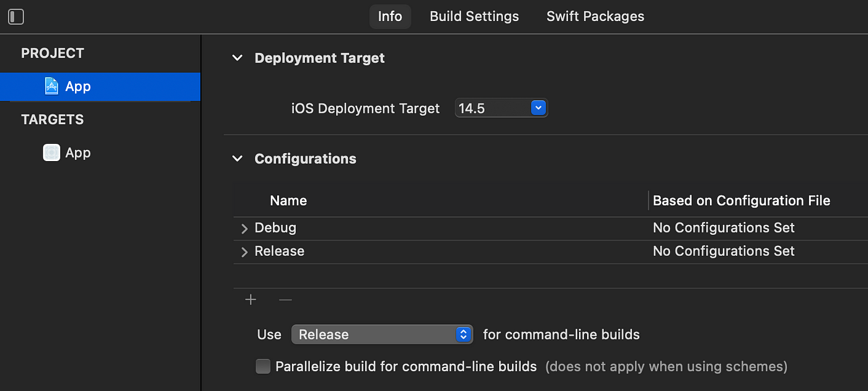Image resolution: width=868 pixels, height=391 pixels.
Task: Collapse the Deployment Target section
Action: coord(237,58)
